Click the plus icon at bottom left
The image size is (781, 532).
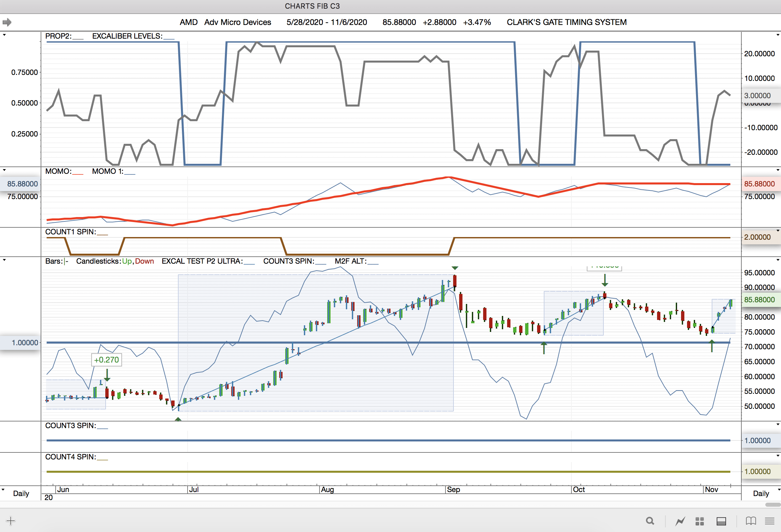click(x=10, y=521)
